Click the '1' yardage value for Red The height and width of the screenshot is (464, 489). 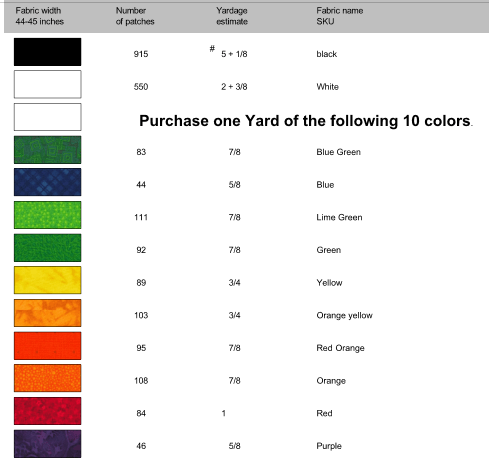pyautogui.click(x=224, y=413)
